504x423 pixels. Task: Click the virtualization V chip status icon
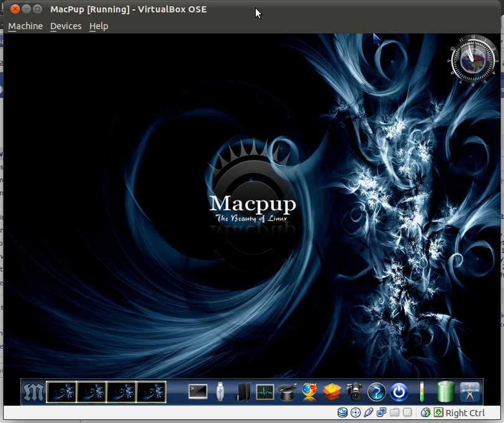(x=407, y=412)
